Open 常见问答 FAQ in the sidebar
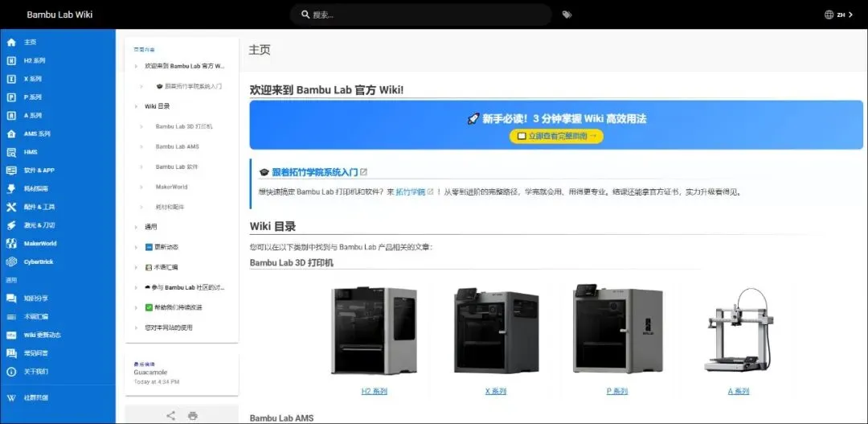The height and width of the screenshot is (424, 868). (58, 353)
